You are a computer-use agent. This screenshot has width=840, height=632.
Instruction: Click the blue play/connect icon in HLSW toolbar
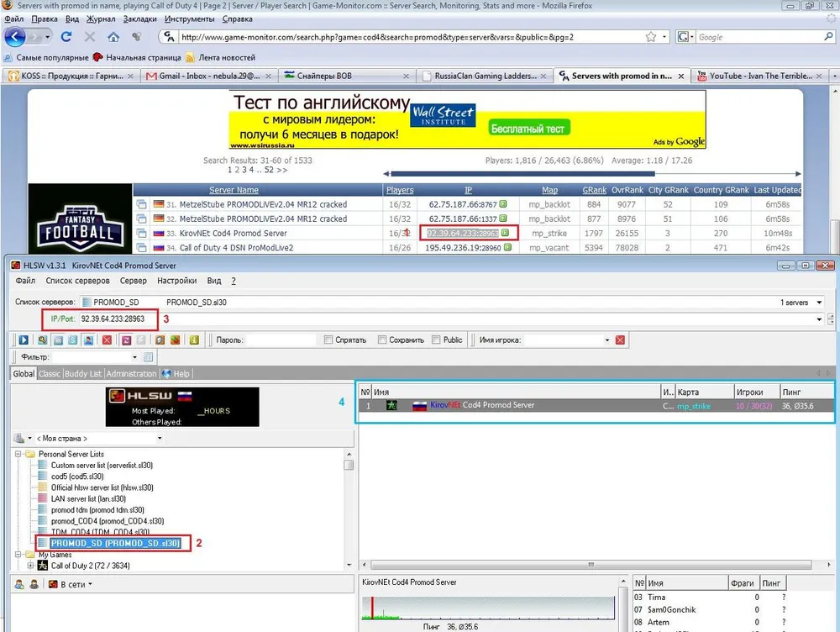tap(24, 340)
